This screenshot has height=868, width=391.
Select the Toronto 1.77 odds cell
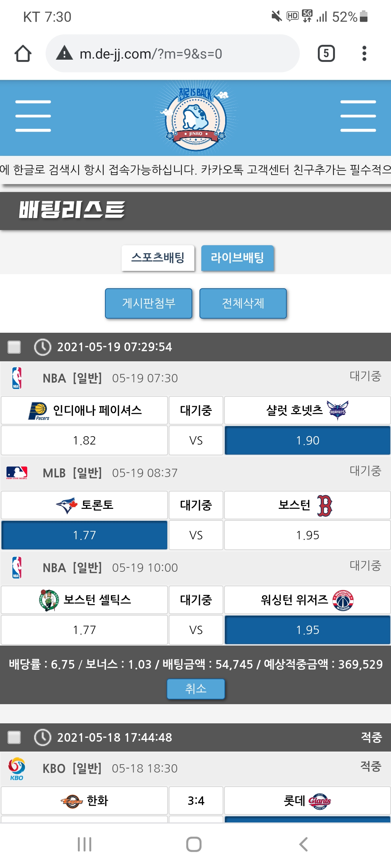coord(84,535)
